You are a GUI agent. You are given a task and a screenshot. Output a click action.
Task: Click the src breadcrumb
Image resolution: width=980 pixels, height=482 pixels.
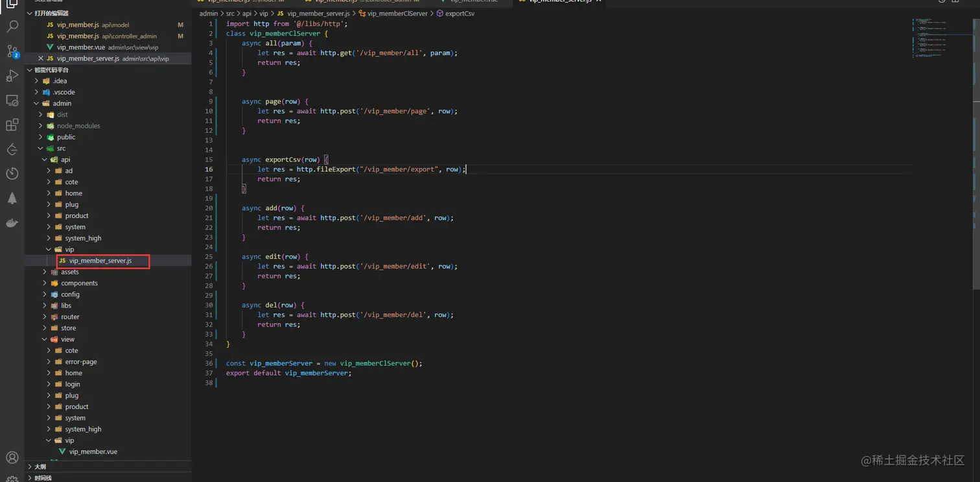coord(230,14)
